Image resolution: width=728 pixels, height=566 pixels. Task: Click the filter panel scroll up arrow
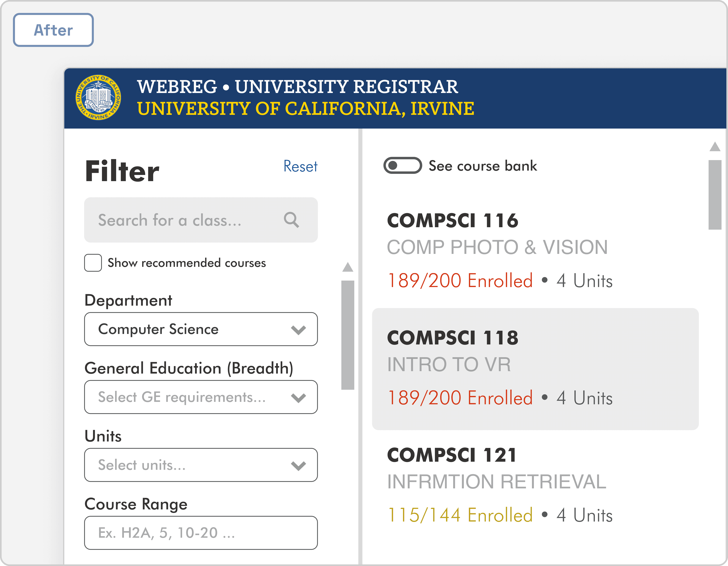pyautogui.click(x=348, y=267)
